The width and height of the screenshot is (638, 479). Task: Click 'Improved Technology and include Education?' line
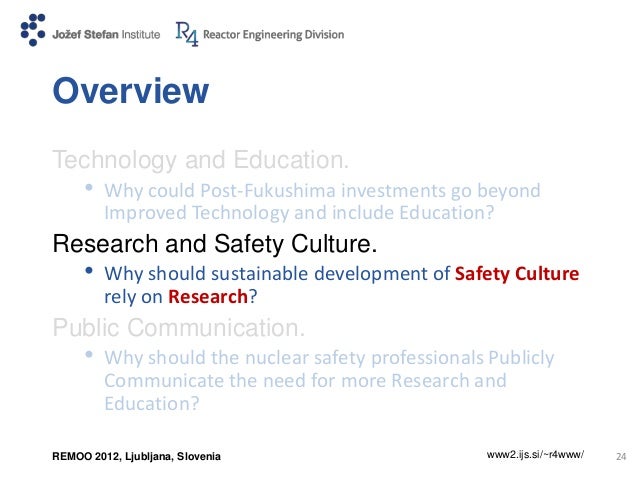(x=299, y=213)
